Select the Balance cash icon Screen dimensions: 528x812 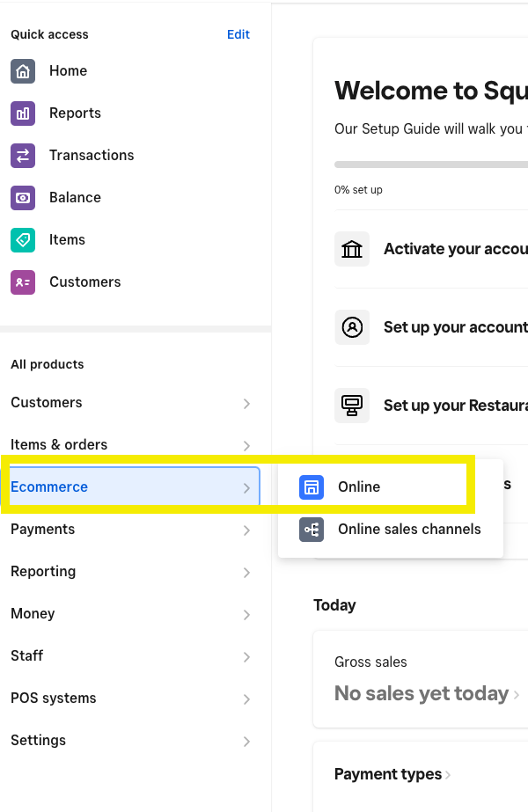23,198
